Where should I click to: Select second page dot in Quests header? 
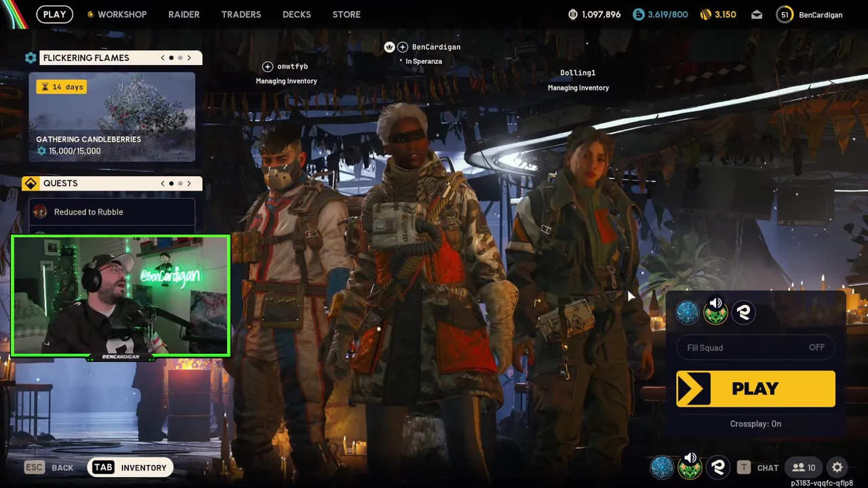180,184
